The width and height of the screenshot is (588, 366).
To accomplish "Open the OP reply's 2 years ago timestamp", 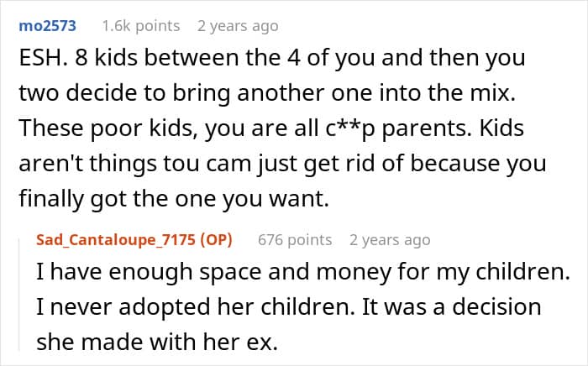I will pyautogui.click(x=390, y=240).
